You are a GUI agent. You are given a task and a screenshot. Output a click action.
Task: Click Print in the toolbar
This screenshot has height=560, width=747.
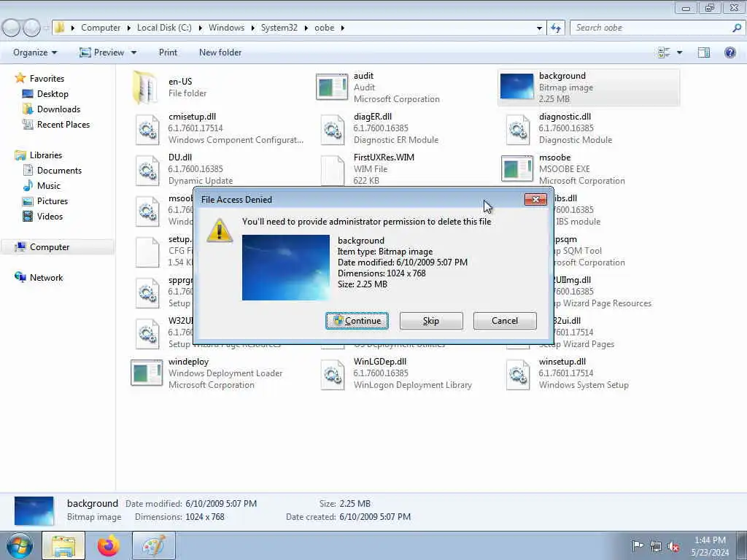click(x=168, y=52)
